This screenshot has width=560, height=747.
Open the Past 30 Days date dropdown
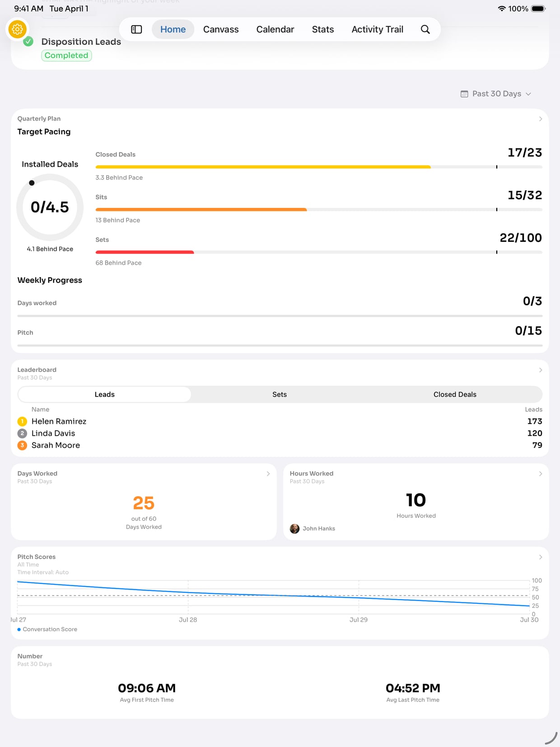(x=496, y=94)
